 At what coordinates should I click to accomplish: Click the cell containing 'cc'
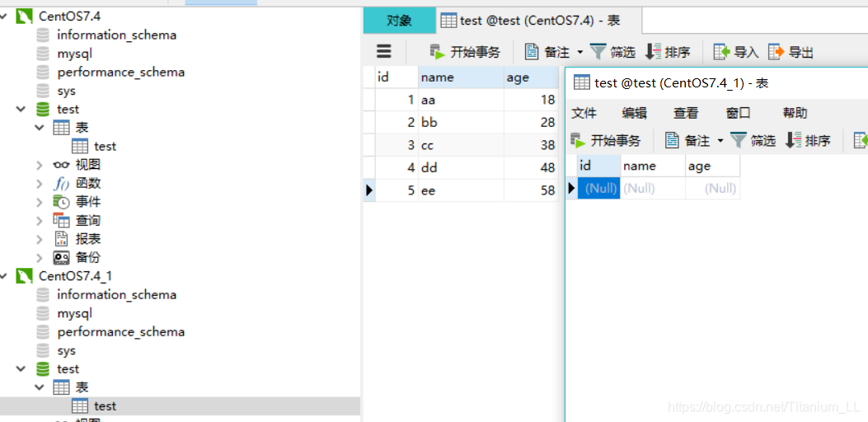click(x=461, y=145)
